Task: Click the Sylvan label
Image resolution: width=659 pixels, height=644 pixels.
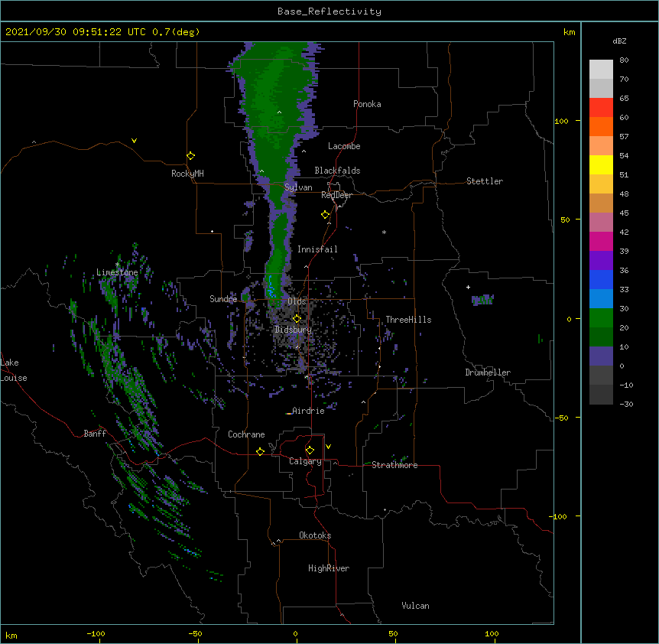Action: [298, 187]
